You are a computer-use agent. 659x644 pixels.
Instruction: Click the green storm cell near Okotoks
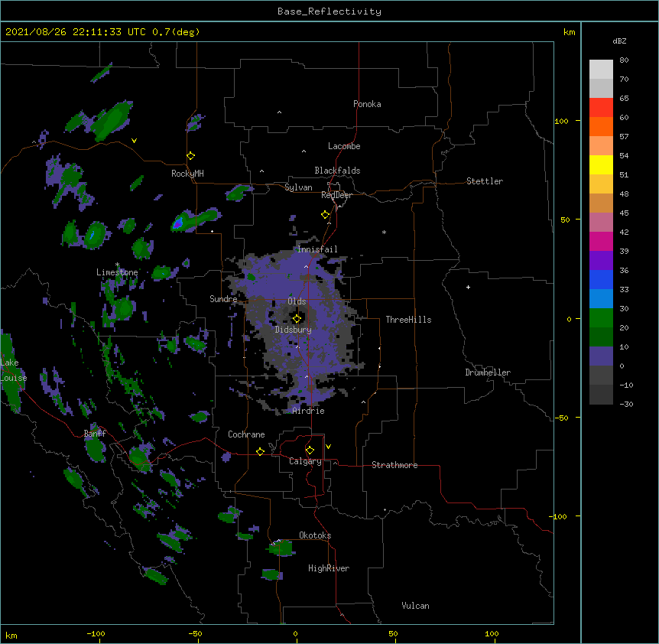pos(281,548)
